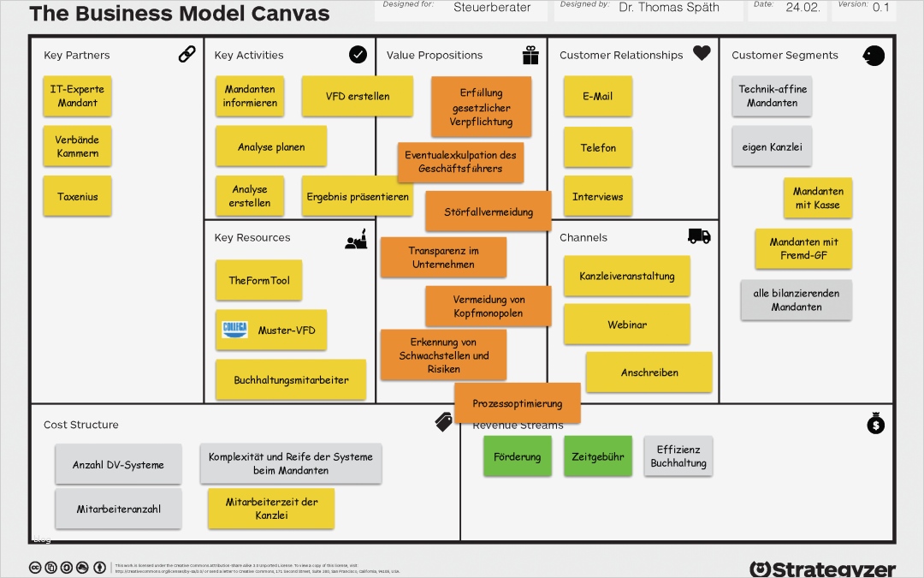Click the Channels delivery truck icon

tap(700, 236)
